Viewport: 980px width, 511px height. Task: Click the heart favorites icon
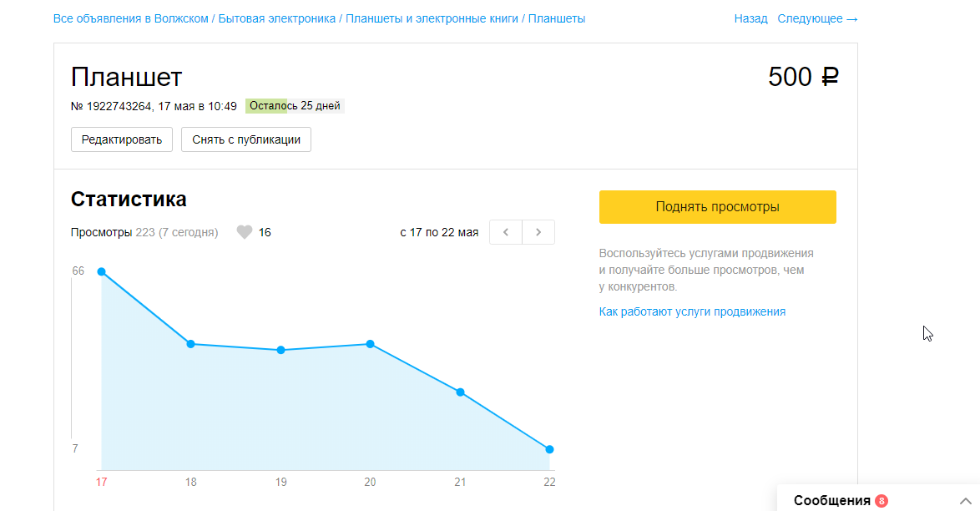pyautogui.click(x=245, y=232)
